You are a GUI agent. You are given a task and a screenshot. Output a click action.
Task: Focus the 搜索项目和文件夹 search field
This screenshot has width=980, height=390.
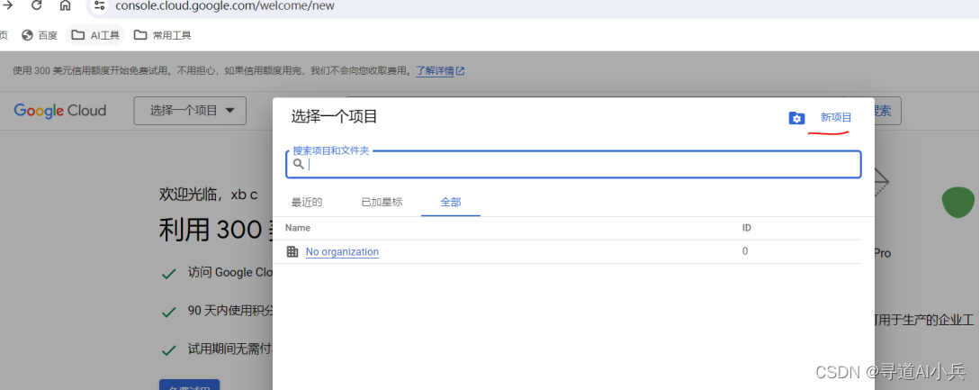[x=574, y=164]
